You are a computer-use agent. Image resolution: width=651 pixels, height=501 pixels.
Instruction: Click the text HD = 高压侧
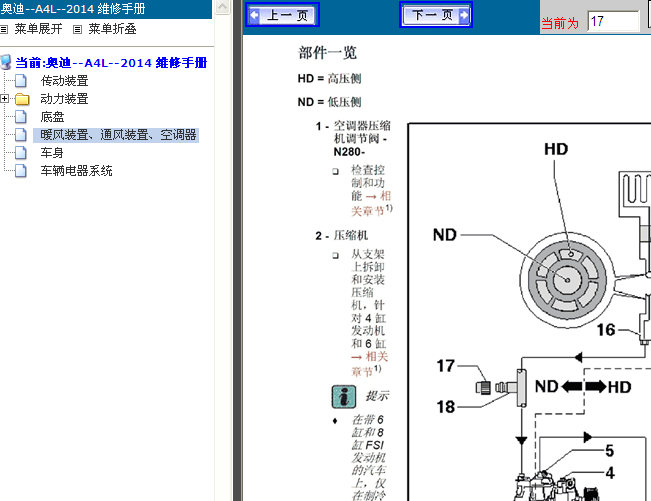[329, 78]
